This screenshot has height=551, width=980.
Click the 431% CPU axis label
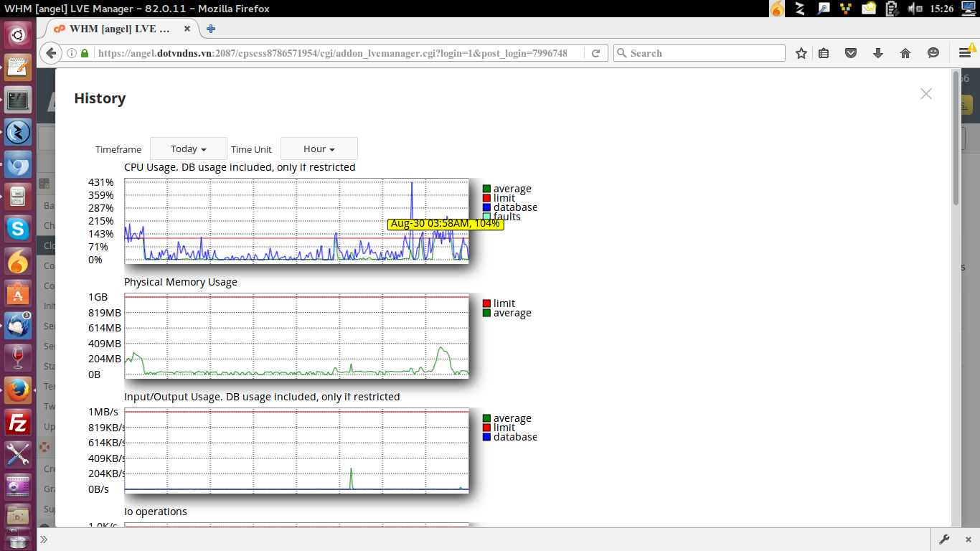(101, 182)
